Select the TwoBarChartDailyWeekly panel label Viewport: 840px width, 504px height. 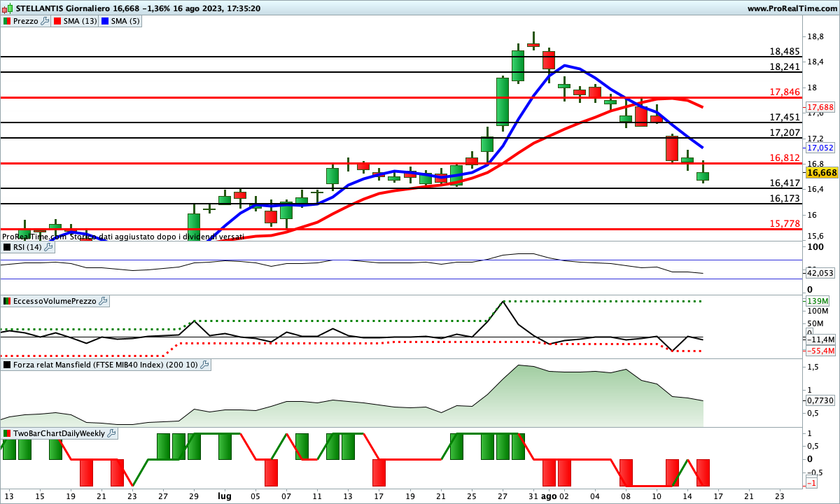tap(59, 433)
